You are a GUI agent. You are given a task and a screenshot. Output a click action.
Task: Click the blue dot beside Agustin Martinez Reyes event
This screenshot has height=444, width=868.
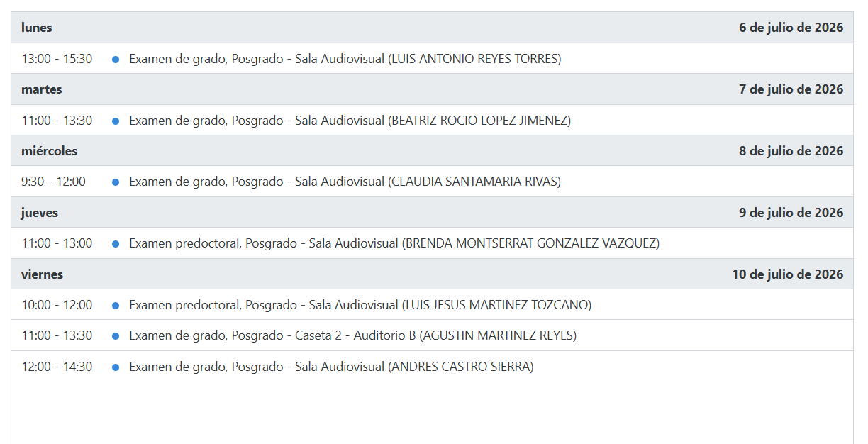[x=116, y=336]
